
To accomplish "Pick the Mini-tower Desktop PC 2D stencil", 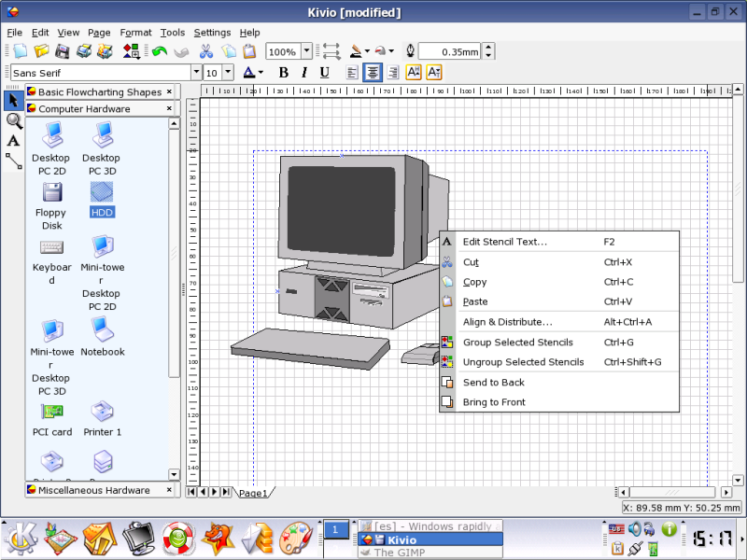I will 102,273.
